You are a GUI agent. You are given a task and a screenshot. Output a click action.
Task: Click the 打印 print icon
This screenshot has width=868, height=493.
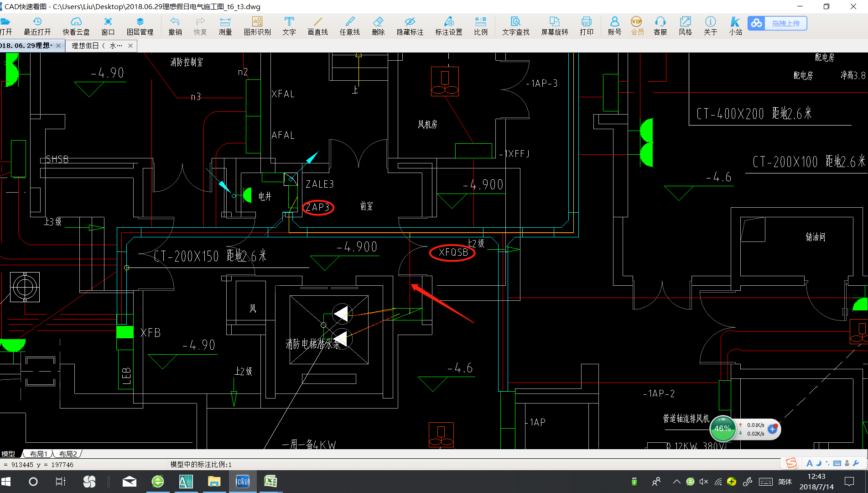coord(587,26)
